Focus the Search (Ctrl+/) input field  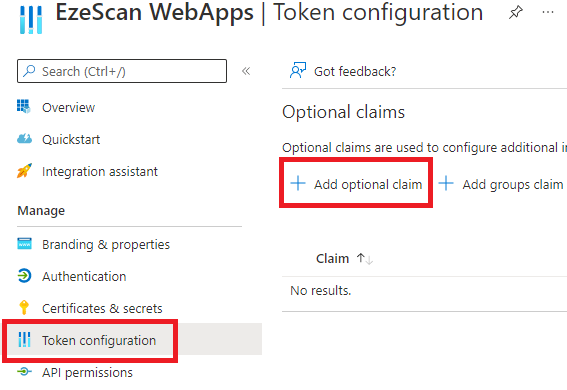[122, 71]
